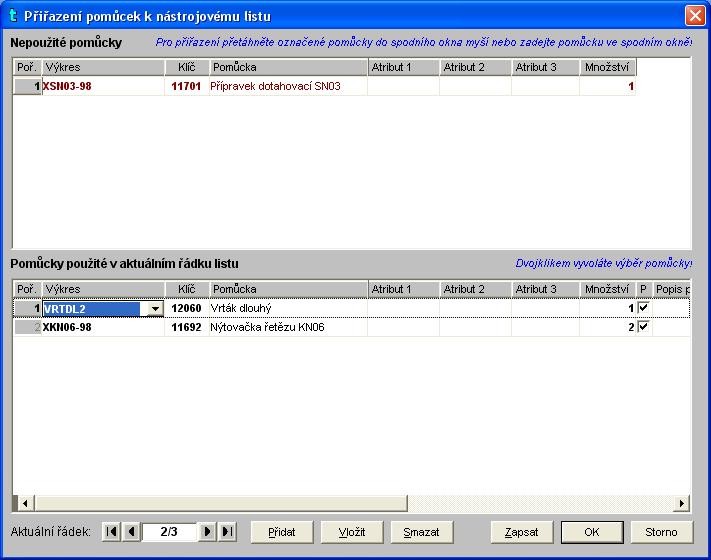Viewport: 711px width, 560px height.
Task: Click the application 't' icon in title bar
Action: point(13,16)
